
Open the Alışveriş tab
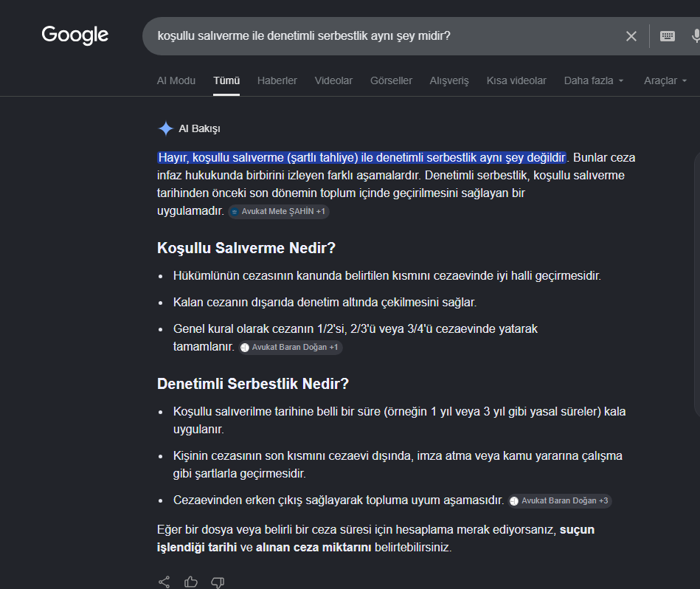449,81
